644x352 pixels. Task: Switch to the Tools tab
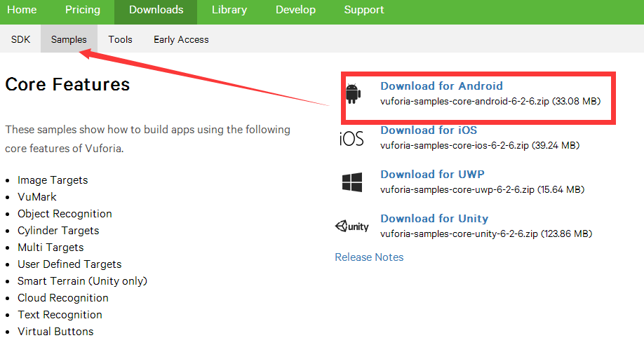pyautogui.click(x=121, y=39)
